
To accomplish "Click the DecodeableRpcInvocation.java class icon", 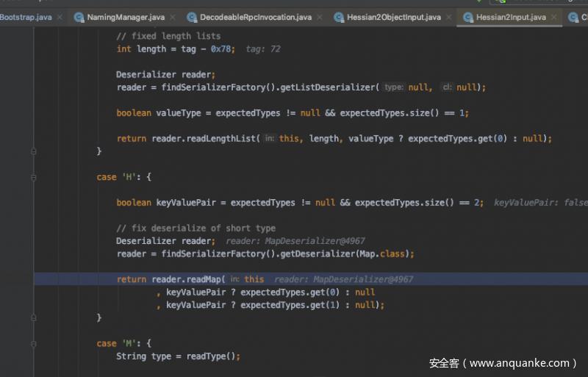I will click(x=193, y=17).
